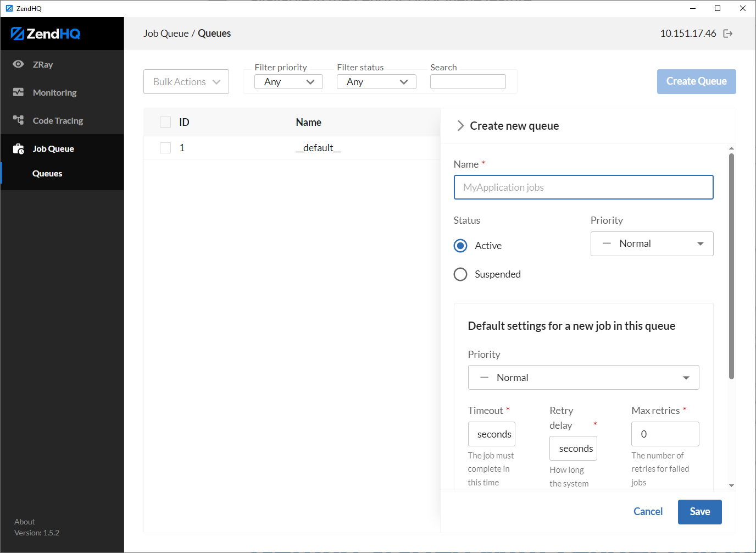The width and height of the screenshot is (756, 553).
Task: Click the queue Name input field
Action: coord(583,187)
